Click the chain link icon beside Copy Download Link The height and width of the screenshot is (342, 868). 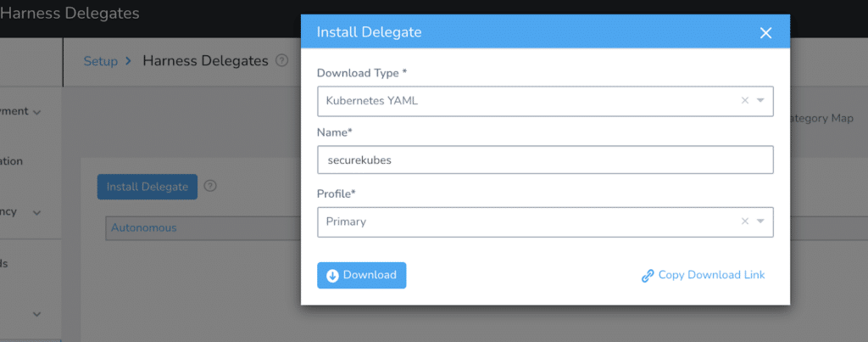(648, 276)
